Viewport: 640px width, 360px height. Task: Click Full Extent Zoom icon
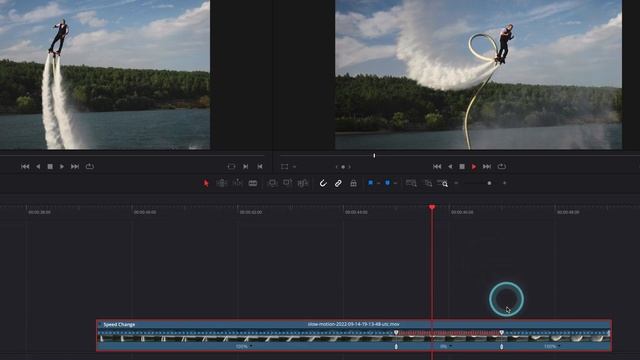(411, 183)
